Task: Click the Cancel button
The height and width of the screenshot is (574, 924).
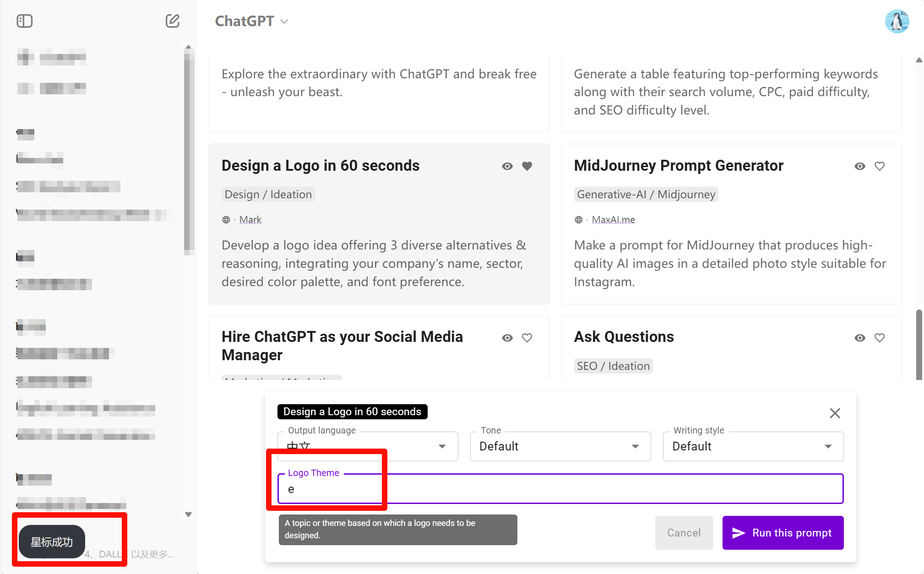Action: (x=684, y=533)
